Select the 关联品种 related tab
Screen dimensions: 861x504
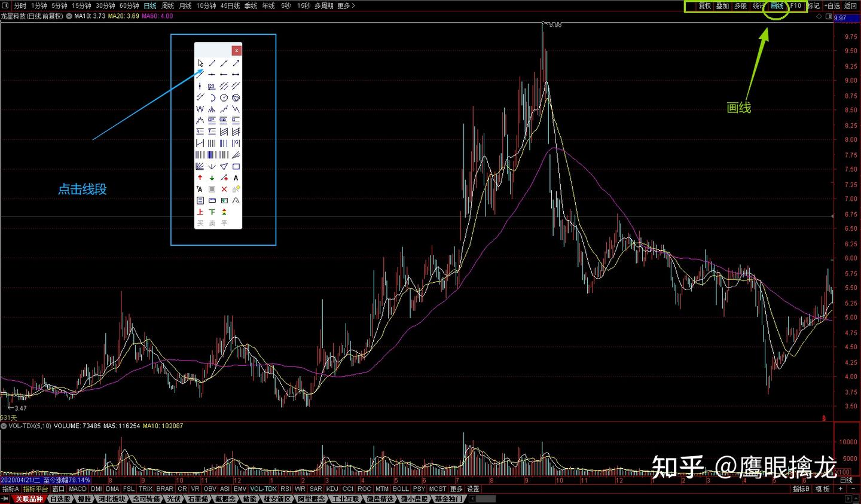point(29,499)
